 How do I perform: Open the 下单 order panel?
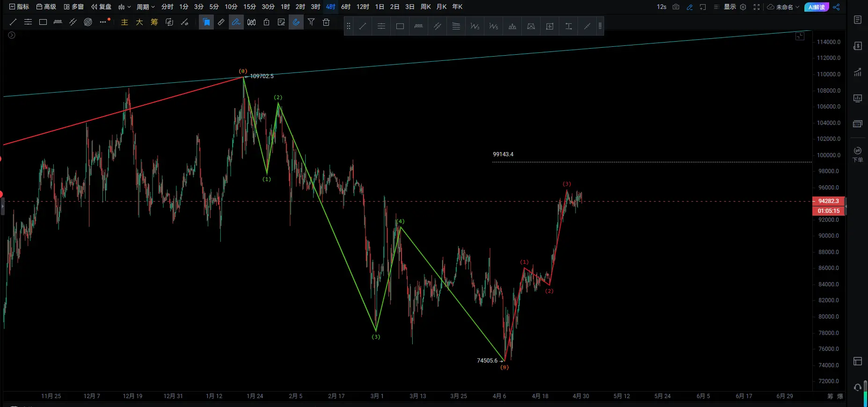click(x=858, y=154)
